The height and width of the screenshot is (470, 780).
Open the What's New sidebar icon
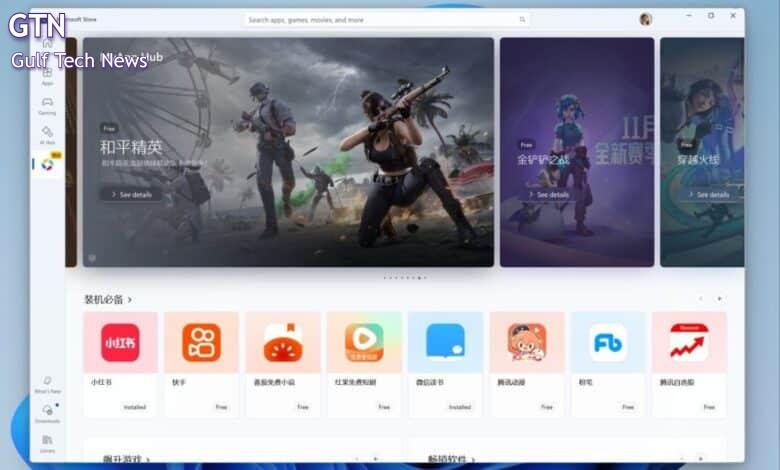click(x=47, y=384)
